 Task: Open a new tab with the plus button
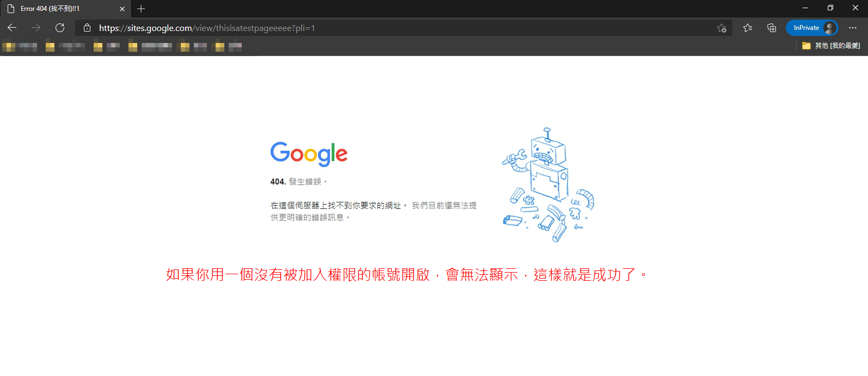point(141,9)
